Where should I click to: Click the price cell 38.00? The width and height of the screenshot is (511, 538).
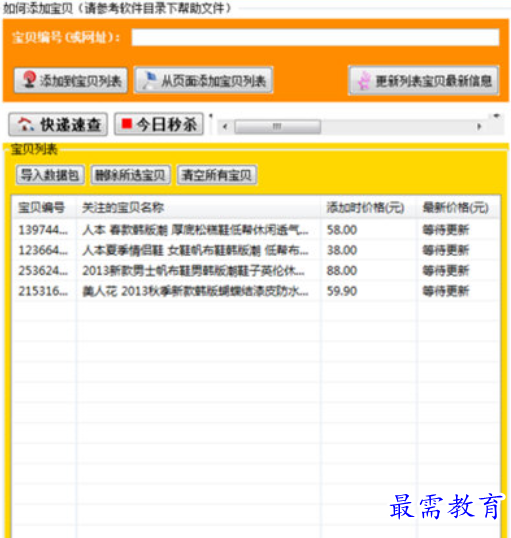(x=342, y=250)
